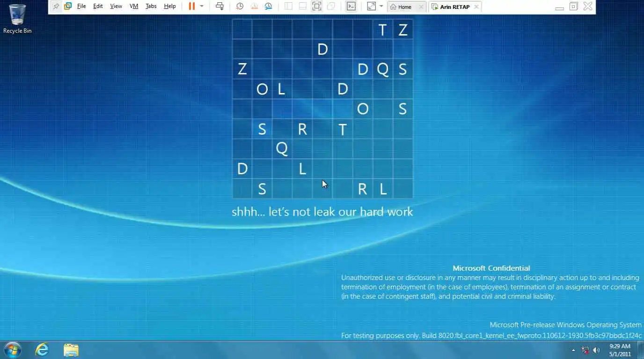Click the "Microsoft Confidential" heading

[x=491, y=268]
